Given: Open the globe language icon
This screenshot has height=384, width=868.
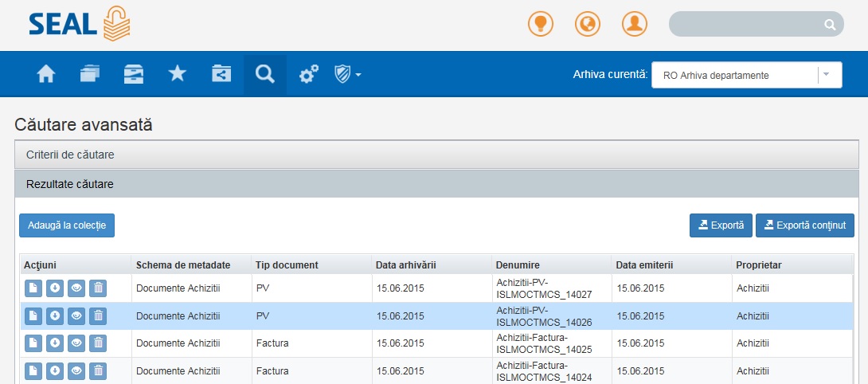Looking at the screenshot, I should coord(588,24).
